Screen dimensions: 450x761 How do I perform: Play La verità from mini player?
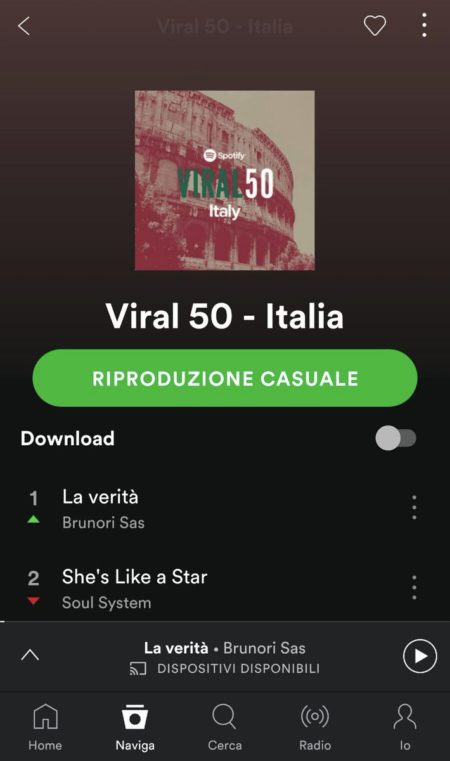click(420, 656)
